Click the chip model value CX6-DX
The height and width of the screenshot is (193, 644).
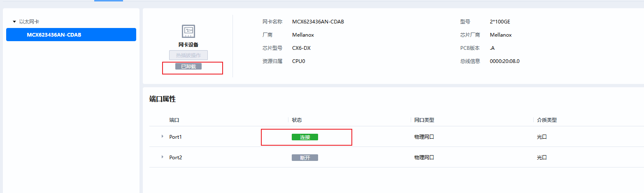pos(301,48)
